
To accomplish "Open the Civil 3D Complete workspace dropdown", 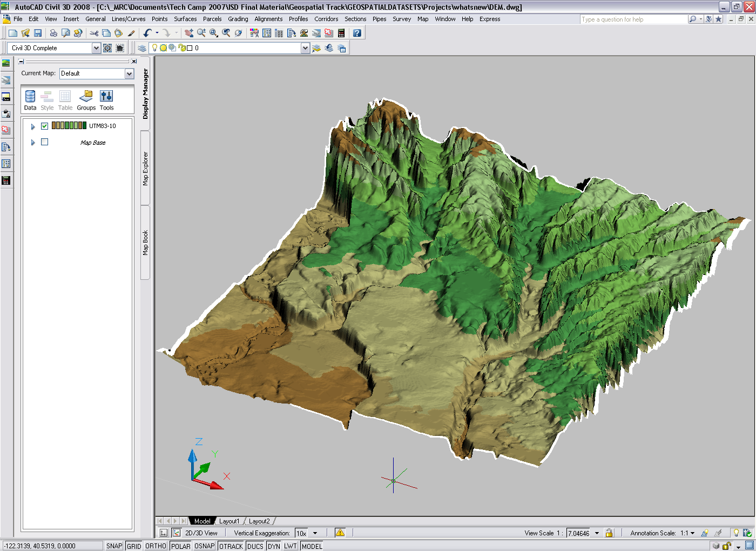I will coord(96,48).
